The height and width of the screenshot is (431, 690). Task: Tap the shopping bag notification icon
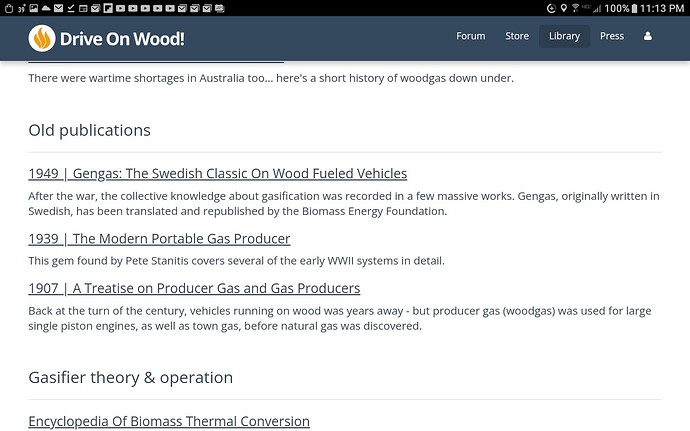(x=9, y=8)
